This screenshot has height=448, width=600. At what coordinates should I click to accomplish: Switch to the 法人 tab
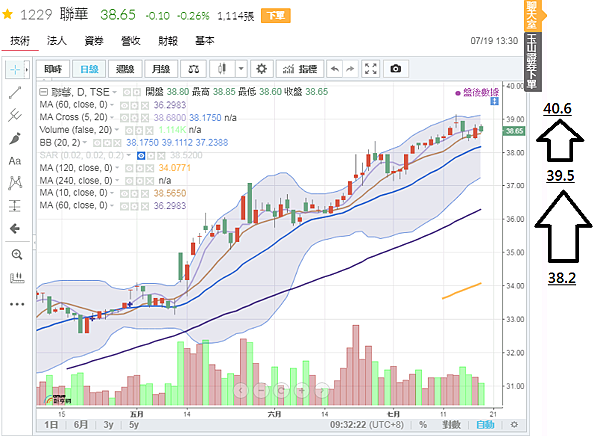57,41
